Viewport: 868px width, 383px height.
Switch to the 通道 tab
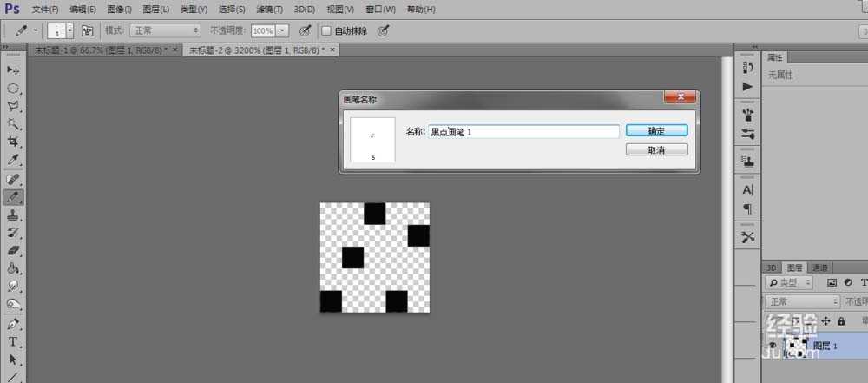coord(820,267)
